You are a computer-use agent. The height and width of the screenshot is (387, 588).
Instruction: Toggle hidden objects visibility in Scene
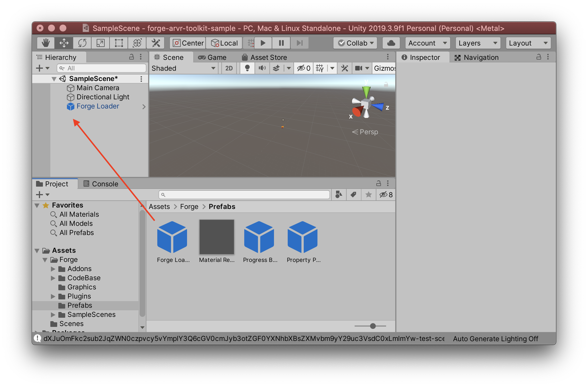(303, 68)
